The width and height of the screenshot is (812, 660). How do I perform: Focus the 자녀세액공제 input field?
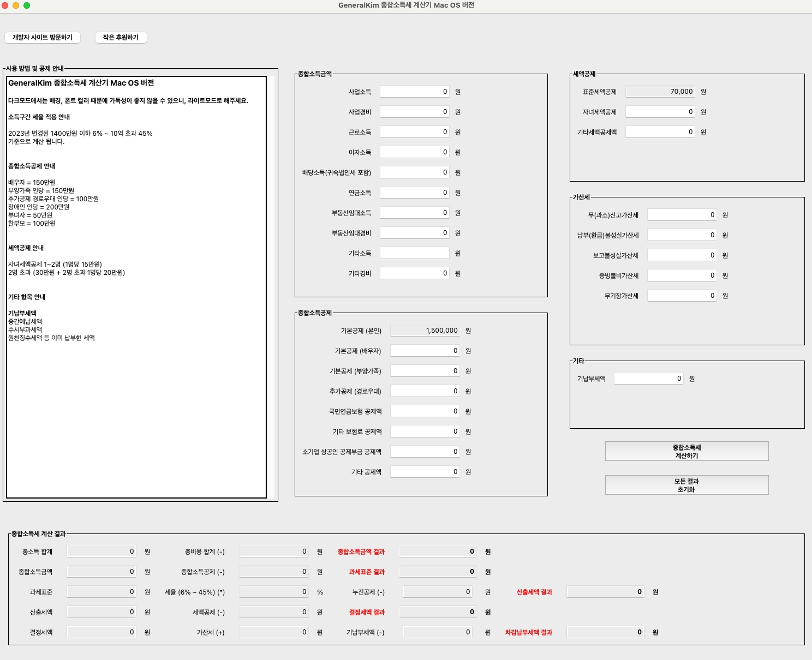pos(660,112)
